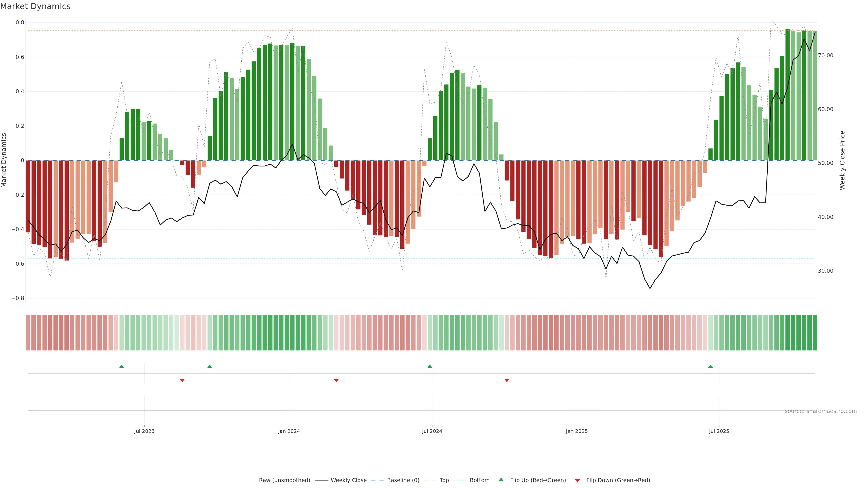Click the green flip-up marker near Jul 2024
This screenshot has height=488, width=868.
coord(430,366)
